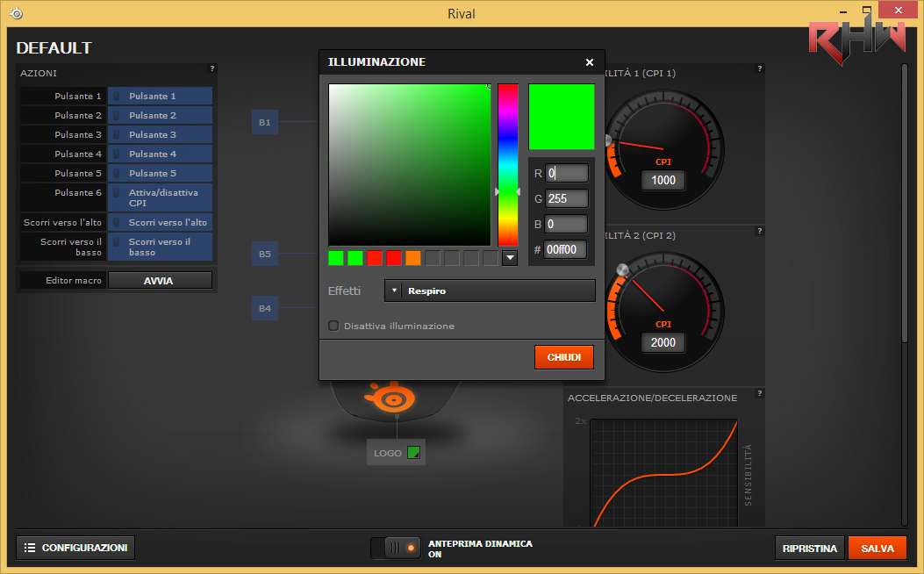Select the orange saved swatch
The width and height of the screenshot is (924, 574).
pyautogui.click(x=413, y=258)
